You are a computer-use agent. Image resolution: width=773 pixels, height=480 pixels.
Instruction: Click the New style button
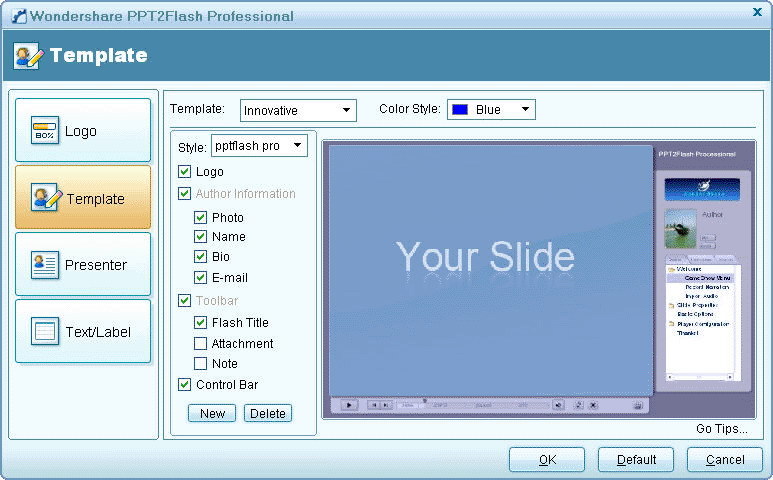212,413
